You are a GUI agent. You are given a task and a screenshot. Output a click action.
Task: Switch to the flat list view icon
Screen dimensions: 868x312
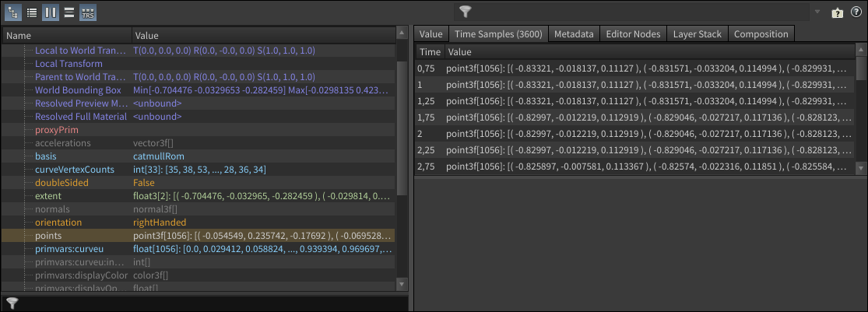32,12
